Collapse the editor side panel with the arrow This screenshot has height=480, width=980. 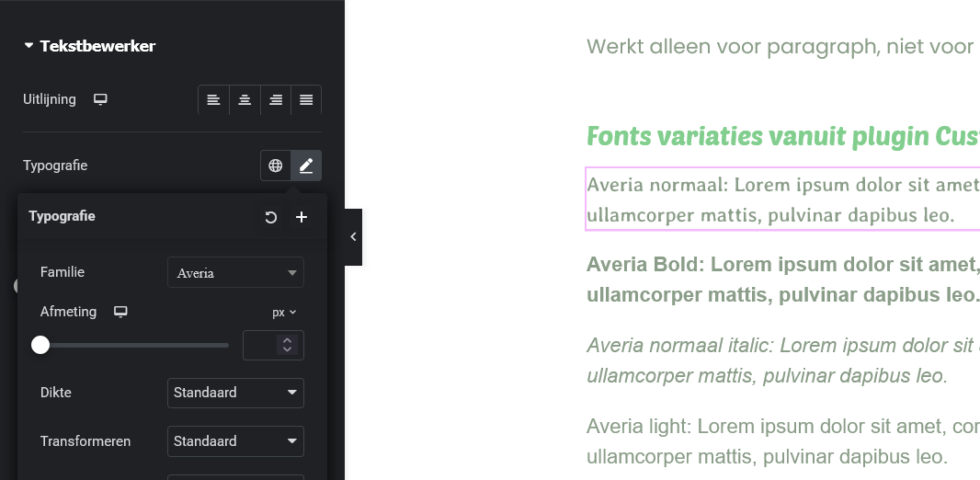coord(353,237)
